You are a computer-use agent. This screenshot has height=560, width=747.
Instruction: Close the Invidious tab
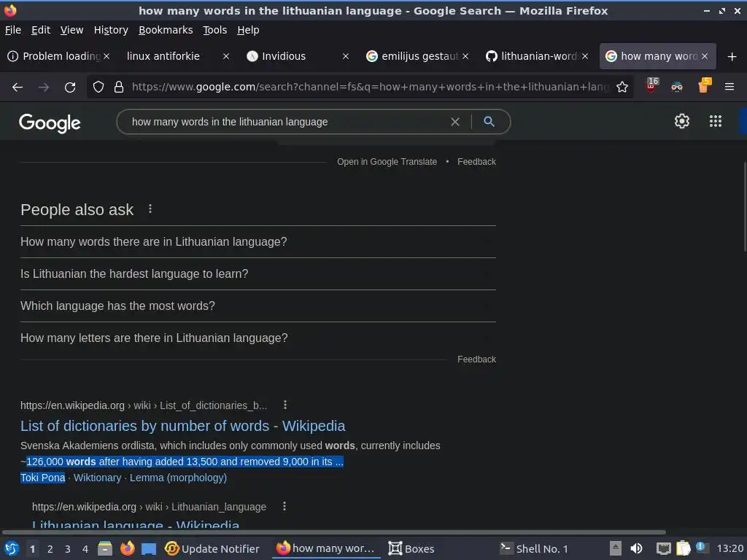point(346,57)
